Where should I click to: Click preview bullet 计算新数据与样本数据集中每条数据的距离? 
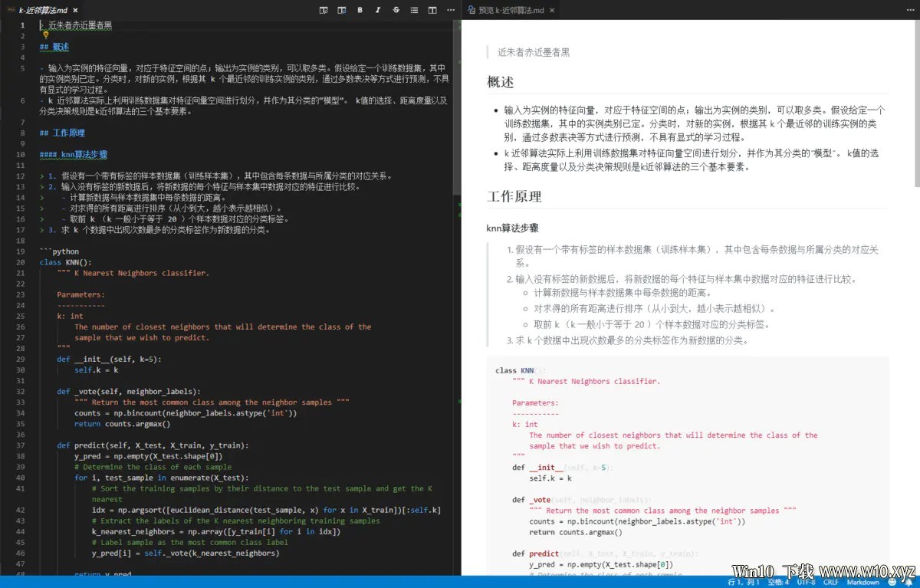click(x=623, y=292)
